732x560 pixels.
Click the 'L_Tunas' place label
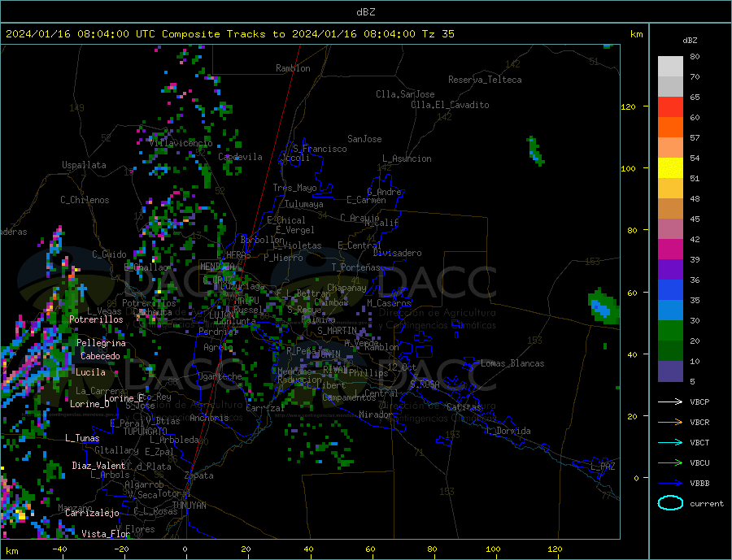click(x=82, y=438)
